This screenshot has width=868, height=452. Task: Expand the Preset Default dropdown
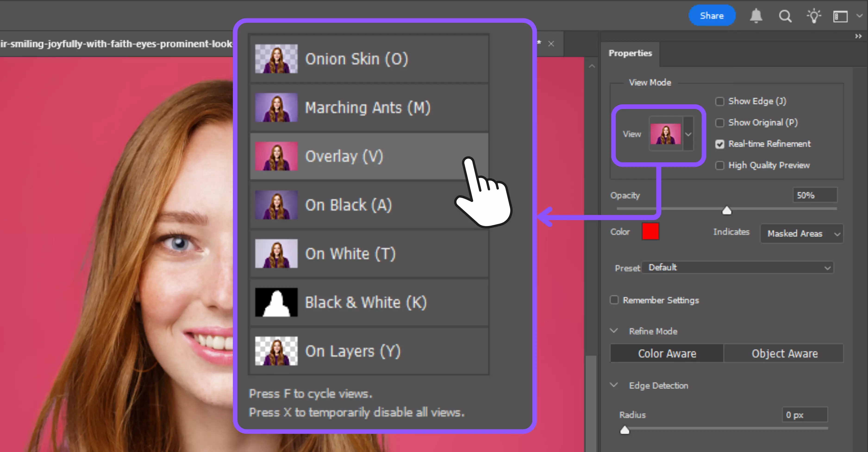click(737, 267)
